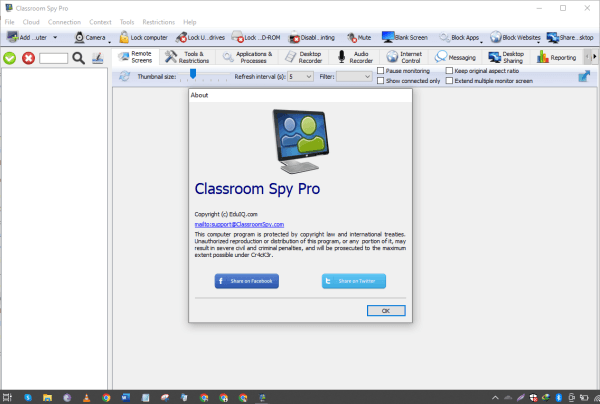Open the Cloud menu
The width and height of the screenshot is (600, 404).
coord(31,22)
